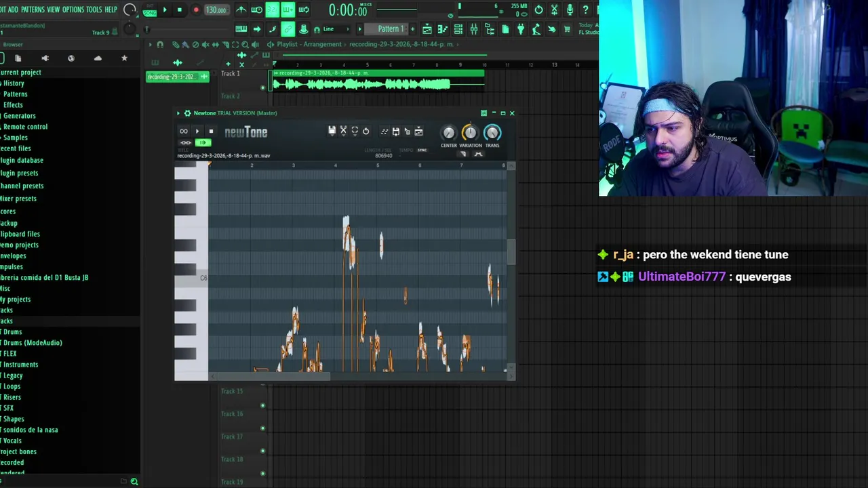Image resolution: width=868 pixels, height=488 pixels.
Task: Stop playback in the main transport
Action: tap(180, 9)
